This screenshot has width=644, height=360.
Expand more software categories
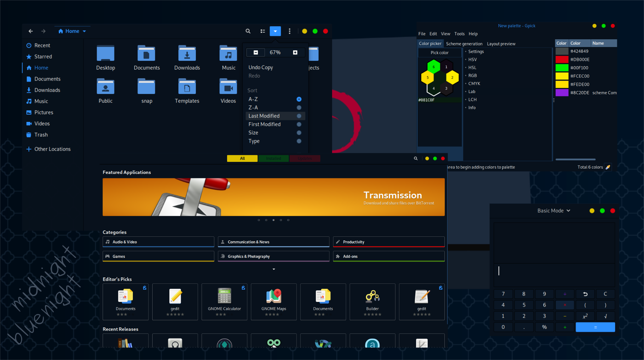point(274,269)
